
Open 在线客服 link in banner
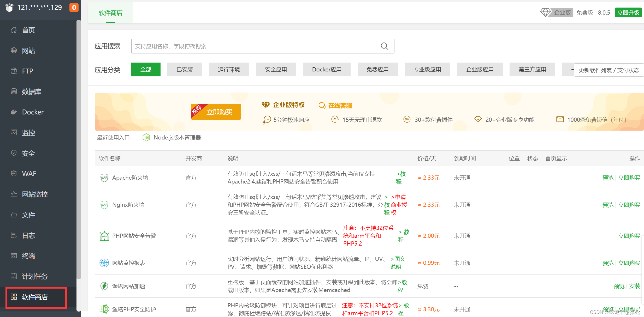[340, 106]
